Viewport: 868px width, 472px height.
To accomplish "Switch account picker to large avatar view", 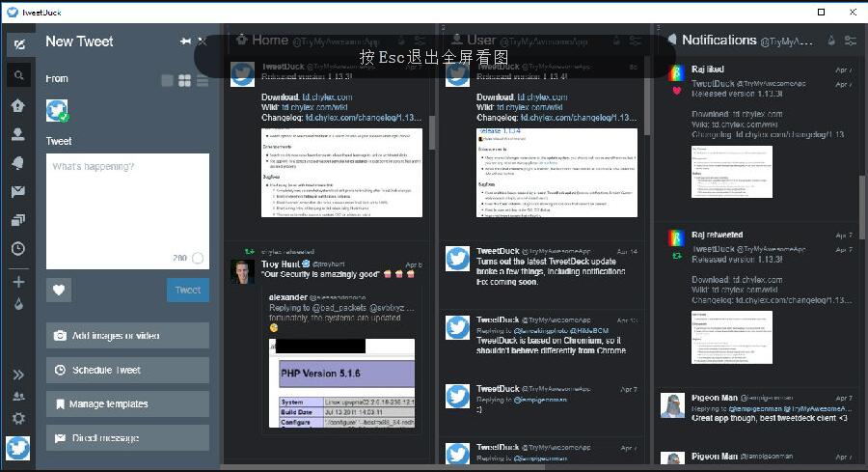I will tap(167, 81).
